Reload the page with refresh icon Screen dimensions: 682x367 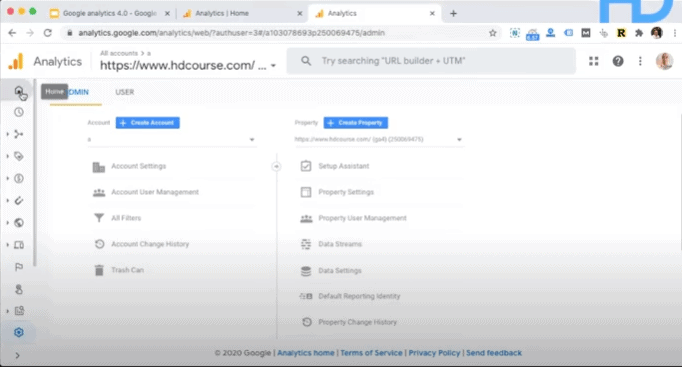click(x=48, y=33)
